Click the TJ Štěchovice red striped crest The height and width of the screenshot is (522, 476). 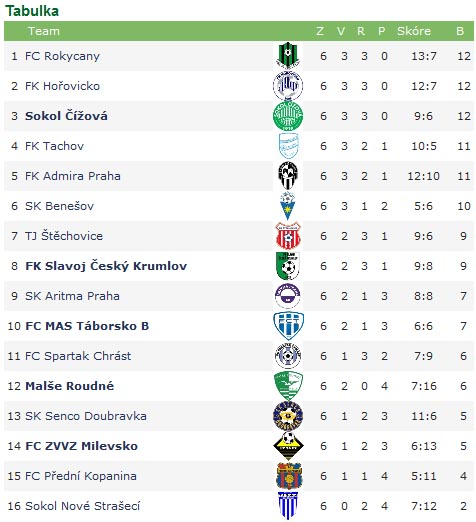[288, 236]
